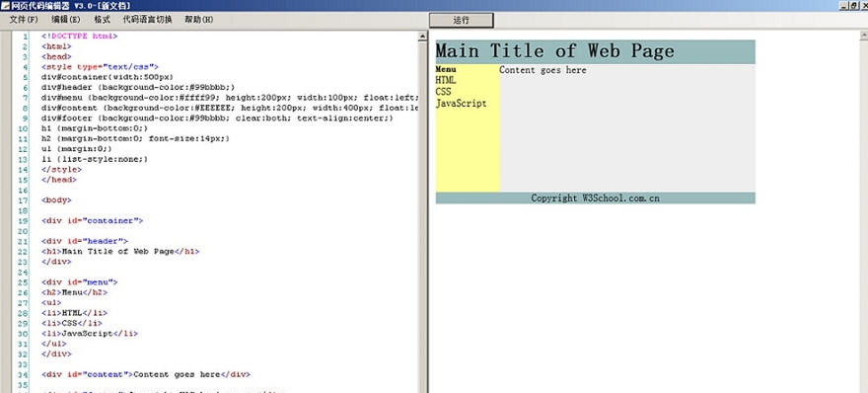
Task: Click the <li>HTML</li> code line
Action: (x=74, y=313)
